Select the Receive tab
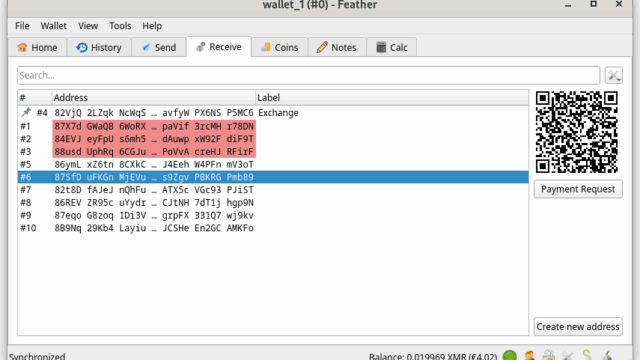This screenshot has width=640, height=360. coord(219,47)
